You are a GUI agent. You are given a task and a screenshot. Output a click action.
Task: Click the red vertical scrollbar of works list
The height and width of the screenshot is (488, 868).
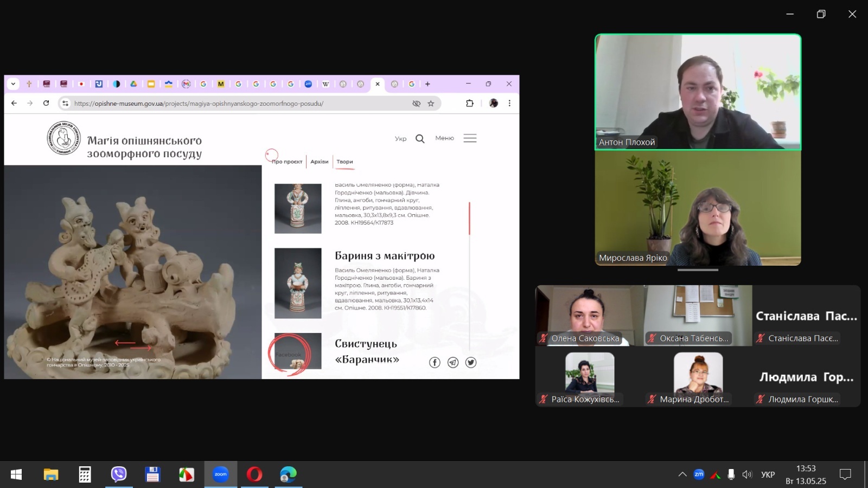(x=469, y=219)
